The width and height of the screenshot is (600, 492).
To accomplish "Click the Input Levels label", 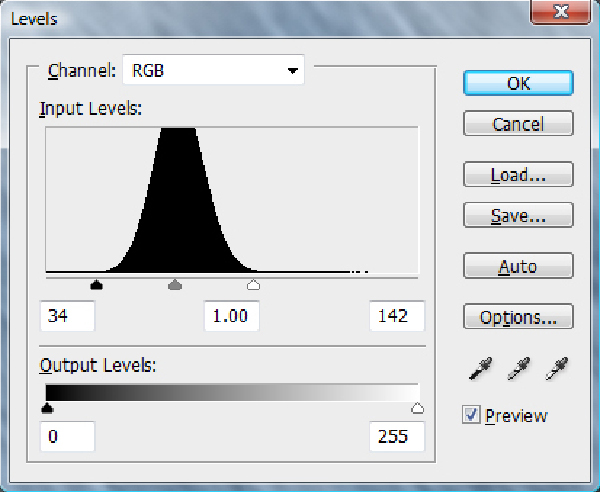I will point(91,109).
